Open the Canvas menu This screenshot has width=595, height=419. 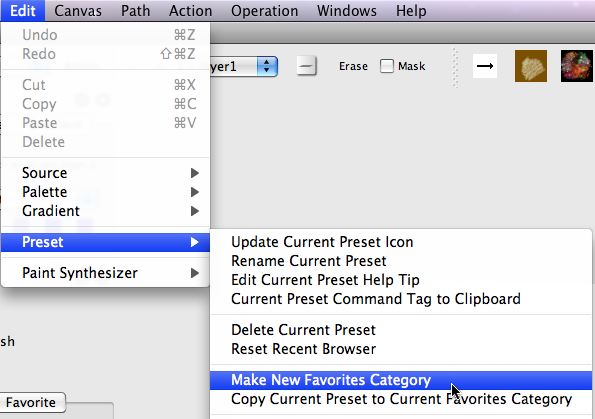click(x=78, y=11)
